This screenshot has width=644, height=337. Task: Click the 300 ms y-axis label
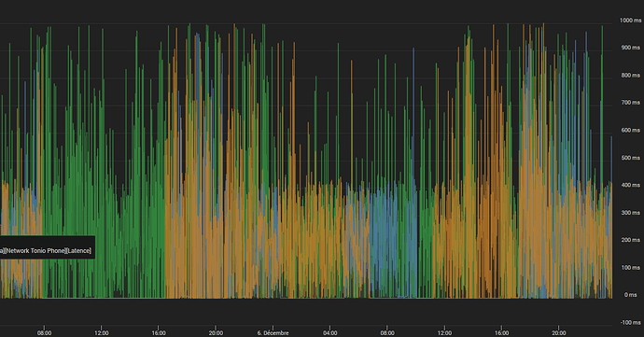(x=631, y=213)
